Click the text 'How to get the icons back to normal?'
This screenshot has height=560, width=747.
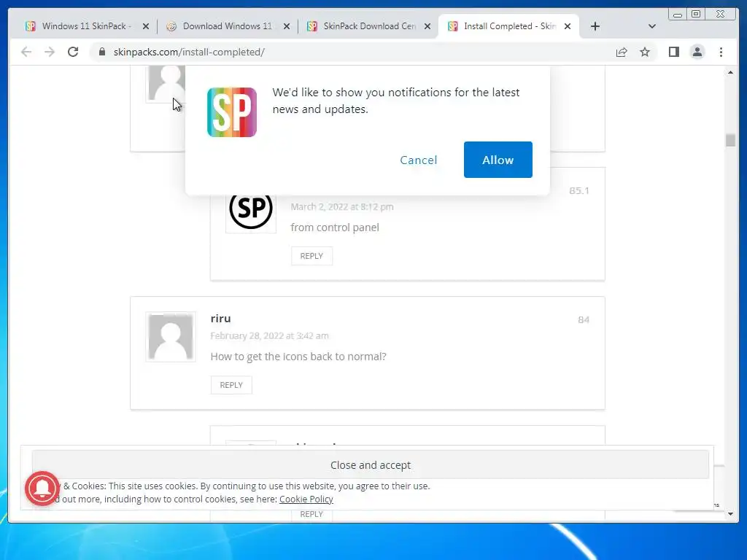coord(298,357)
